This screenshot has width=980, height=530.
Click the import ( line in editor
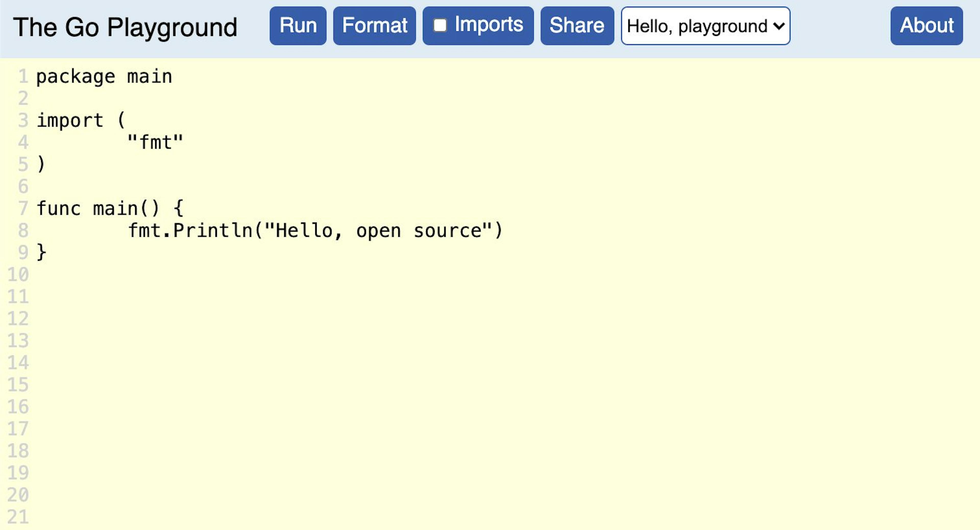click(x=81, y=121)
